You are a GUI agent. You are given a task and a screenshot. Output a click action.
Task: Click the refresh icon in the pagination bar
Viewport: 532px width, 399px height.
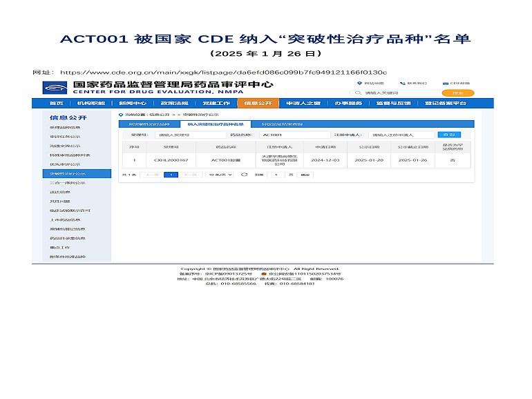coord(244,175)
